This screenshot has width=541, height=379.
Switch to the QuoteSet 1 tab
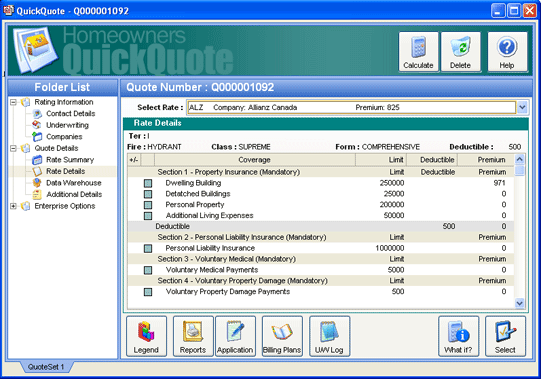[46, 367]
